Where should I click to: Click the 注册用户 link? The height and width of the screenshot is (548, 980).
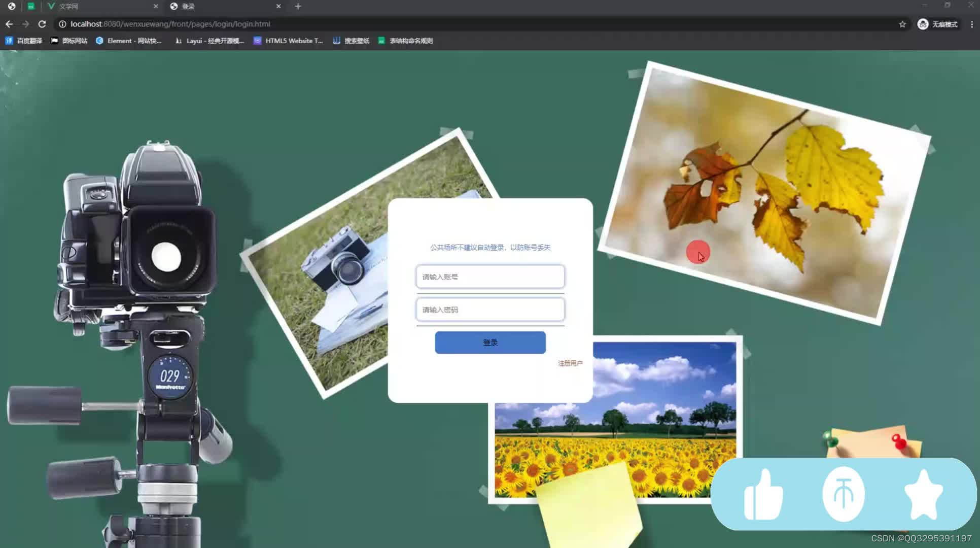[x=570, y=363]
